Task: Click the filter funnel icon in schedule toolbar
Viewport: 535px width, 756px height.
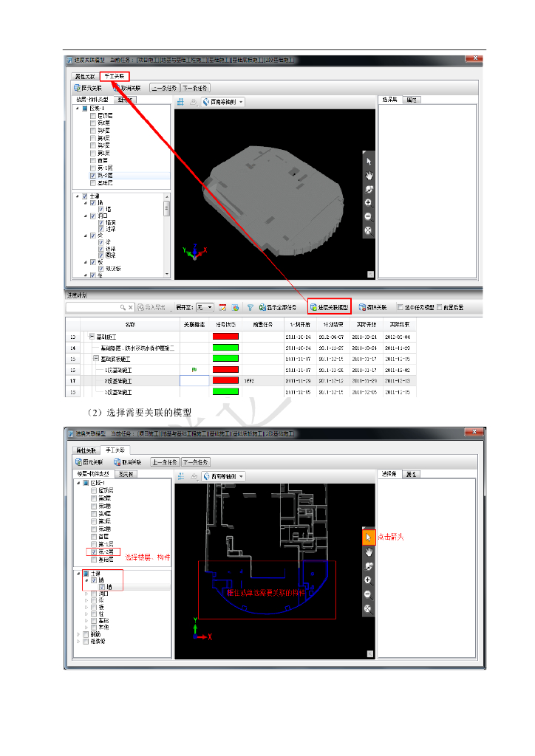Action: pos(250,307)
